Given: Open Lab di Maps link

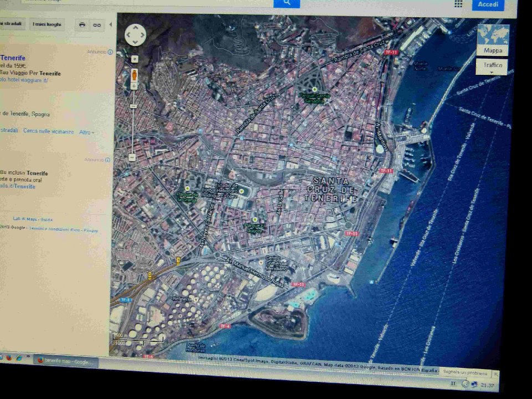Looking at the screenshot, I should [x=25, y=219].
